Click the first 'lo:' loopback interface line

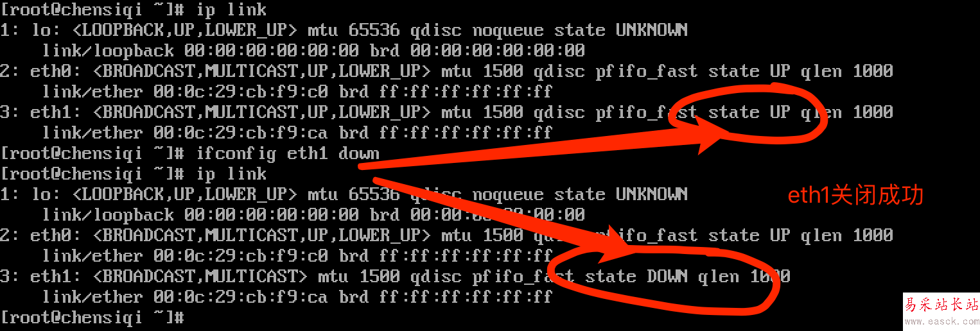pyautogui.click(x=344, y=30)
